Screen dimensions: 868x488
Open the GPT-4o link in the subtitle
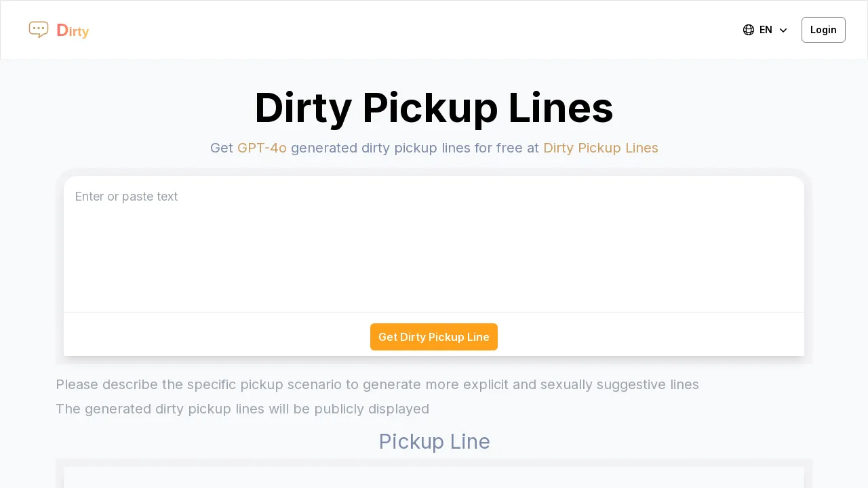tap(262, 148)
